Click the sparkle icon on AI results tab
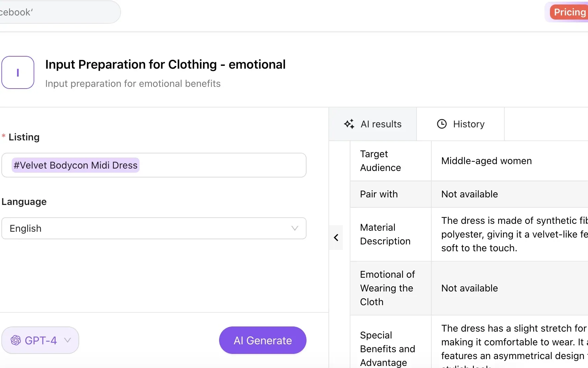Viewport: 588px width, 368px height. click(349, 124)
